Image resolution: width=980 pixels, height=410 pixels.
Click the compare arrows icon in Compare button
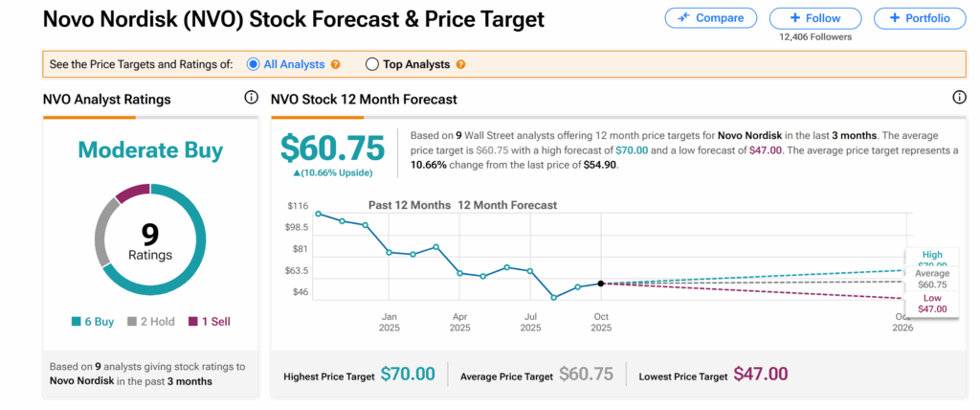click(684, 18)
